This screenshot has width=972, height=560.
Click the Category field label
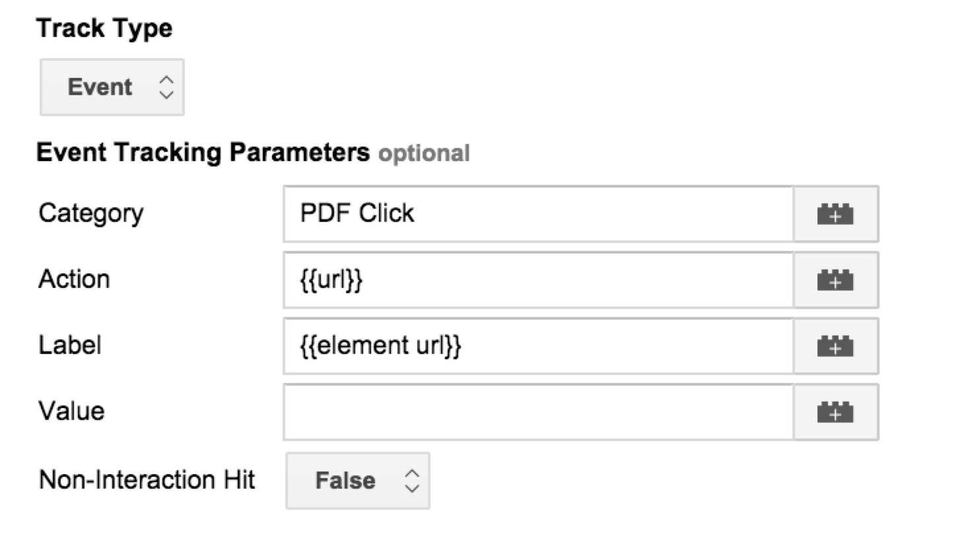pos(91,214)
